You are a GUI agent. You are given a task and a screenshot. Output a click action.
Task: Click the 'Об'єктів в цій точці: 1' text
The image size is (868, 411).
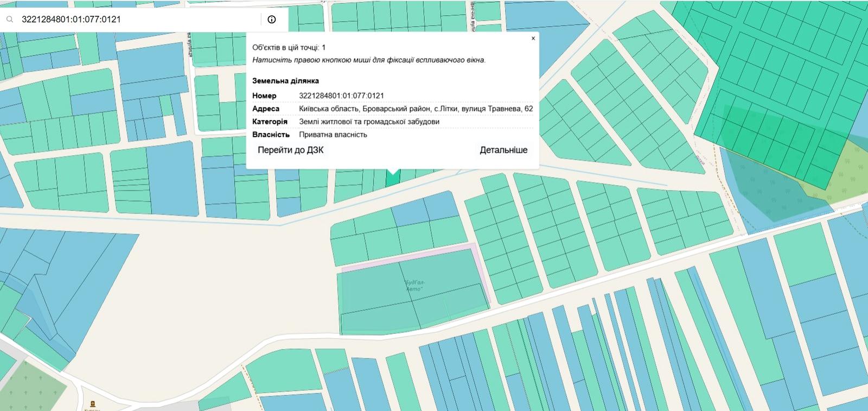(x=289, y=48)
